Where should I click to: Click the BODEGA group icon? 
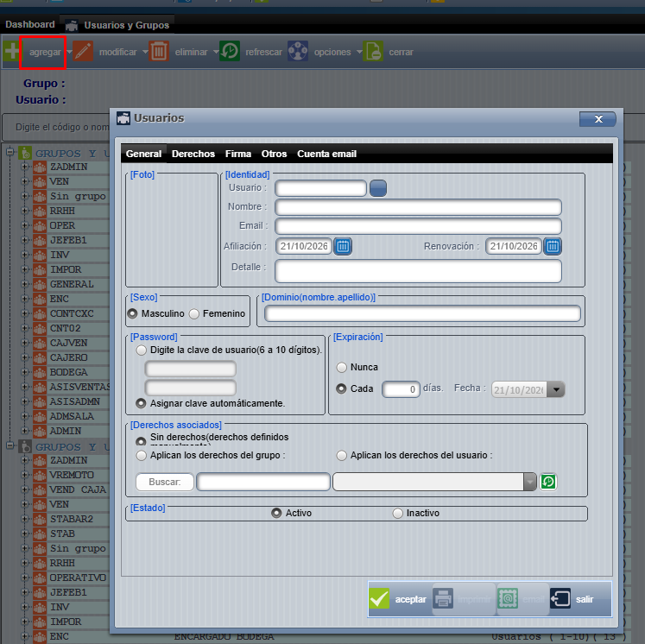coord(40,372)
